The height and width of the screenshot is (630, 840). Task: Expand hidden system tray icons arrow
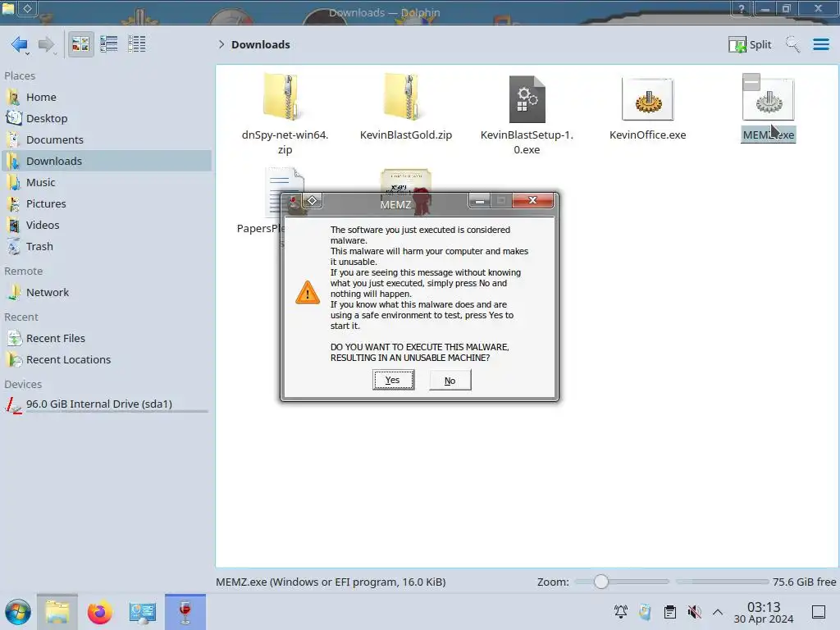(718, 612)
